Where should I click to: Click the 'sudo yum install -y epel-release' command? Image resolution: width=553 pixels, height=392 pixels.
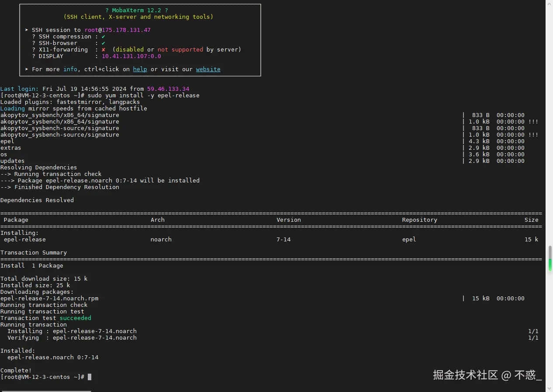[x=144, y=95]
